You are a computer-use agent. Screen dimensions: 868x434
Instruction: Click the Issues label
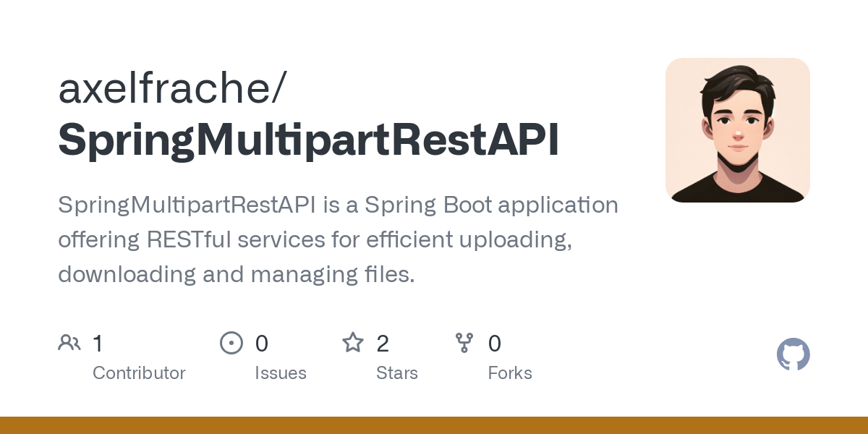pyautogui.click(x=281, y=373)
